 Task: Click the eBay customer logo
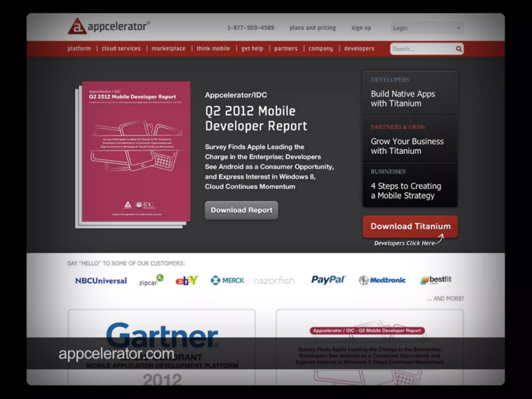[x=187, y=280]
